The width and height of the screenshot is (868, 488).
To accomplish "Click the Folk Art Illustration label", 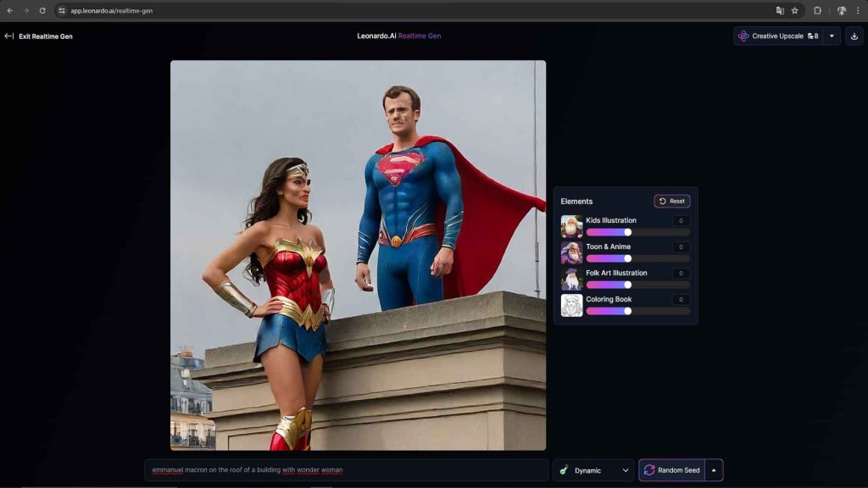I will tap(616, 273).
